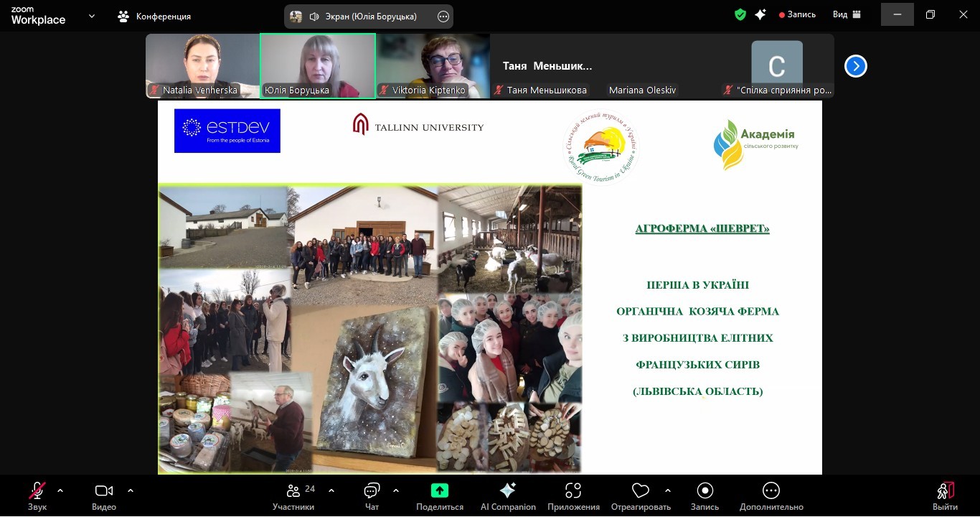Open dropdown arrow beside Zoom Workplace logo
980x517 pixels.
91,16
